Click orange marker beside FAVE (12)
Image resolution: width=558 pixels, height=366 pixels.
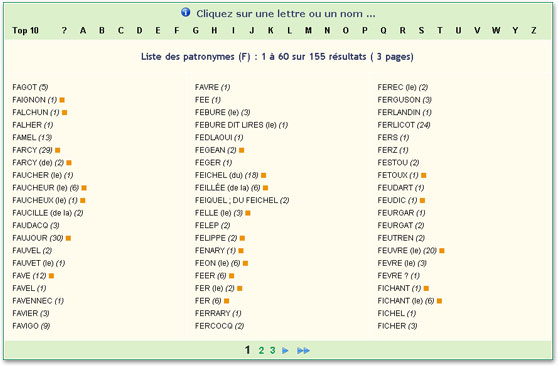point(51,276)
